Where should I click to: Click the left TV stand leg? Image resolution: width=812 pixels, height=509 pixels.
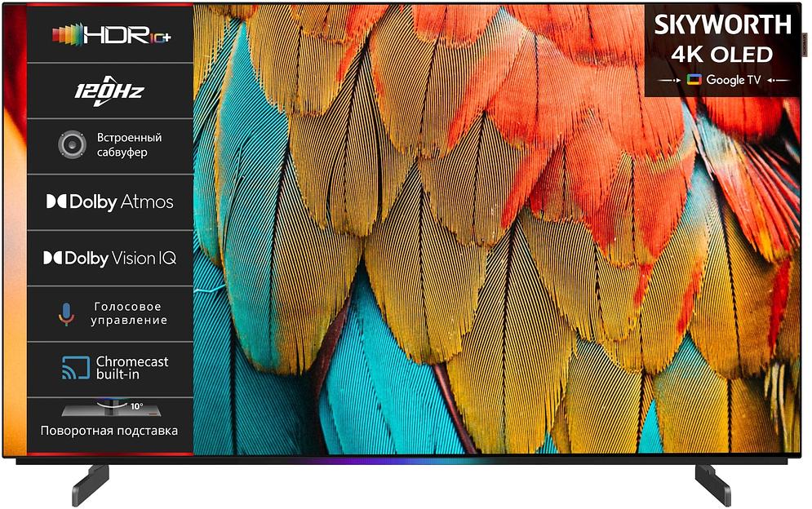[91, 485]
